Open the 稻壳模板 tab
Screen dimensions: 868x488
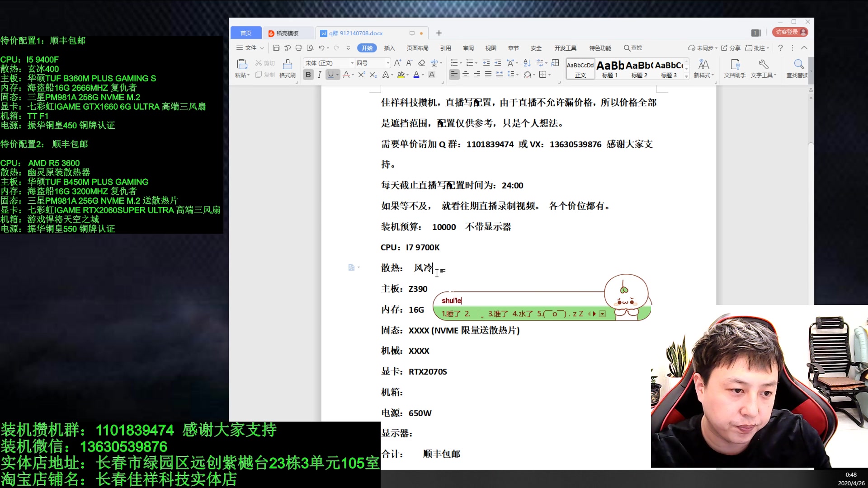[288, 33]
